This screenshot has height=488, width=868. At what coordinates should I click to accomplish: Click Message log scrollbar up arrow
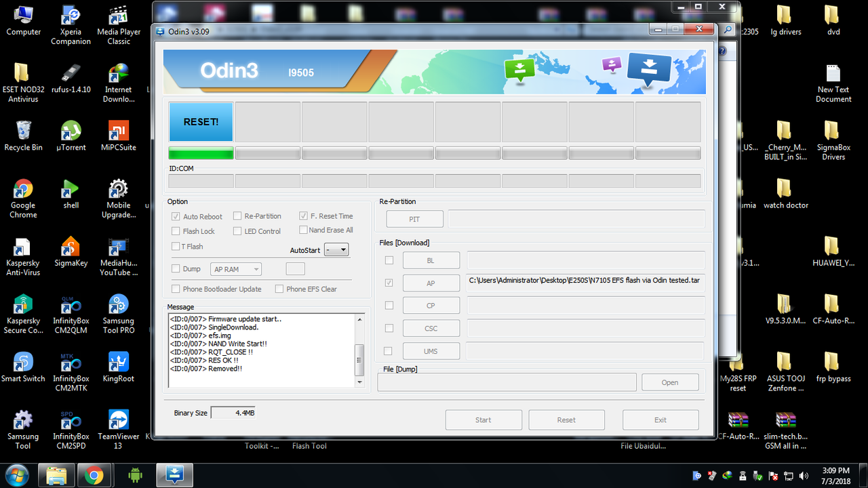click(360, 319)
